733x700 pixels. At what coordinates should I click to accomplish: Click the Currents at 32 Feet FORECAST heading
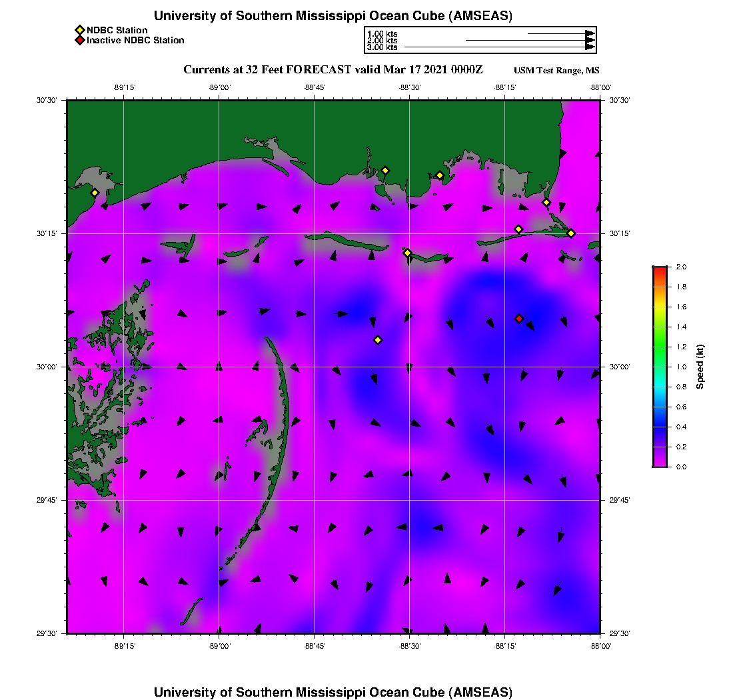(333, 70)
